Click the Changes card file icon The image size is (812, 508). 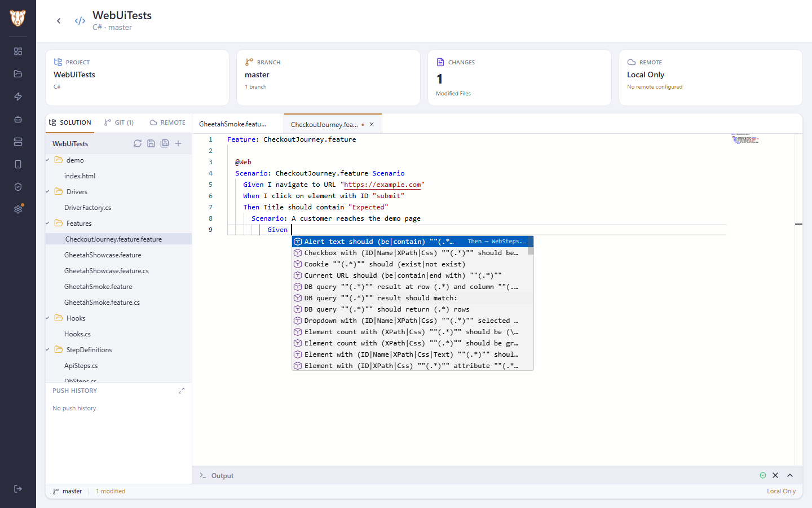point(440,62)
